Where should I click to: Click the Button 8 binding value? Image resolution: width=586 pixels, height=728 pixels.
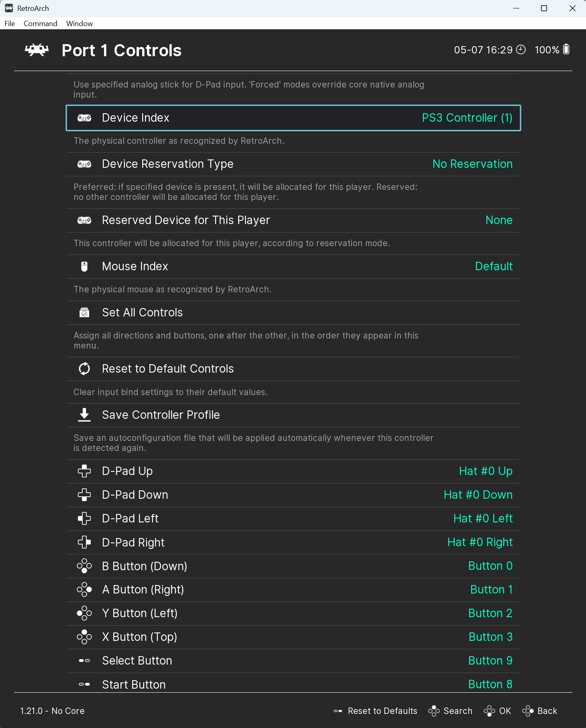coord(490,684)
